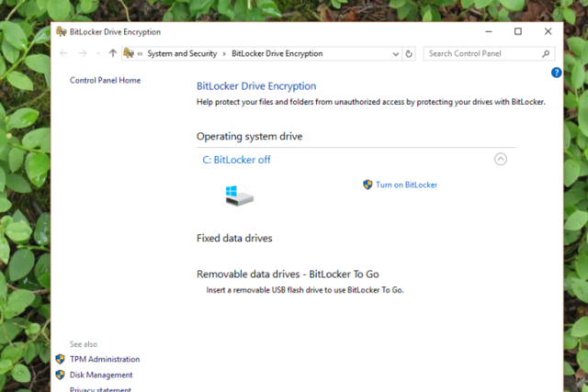
Task: Open the recent locations dropdown arrow
Action: tap(98, 53)
